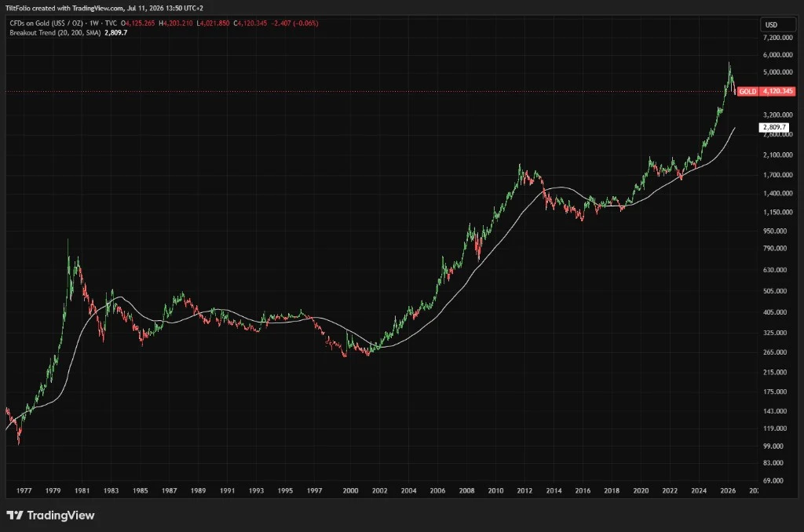Click the 'TiltFolio created with TradingView.com' header text

tap(64, 8)
